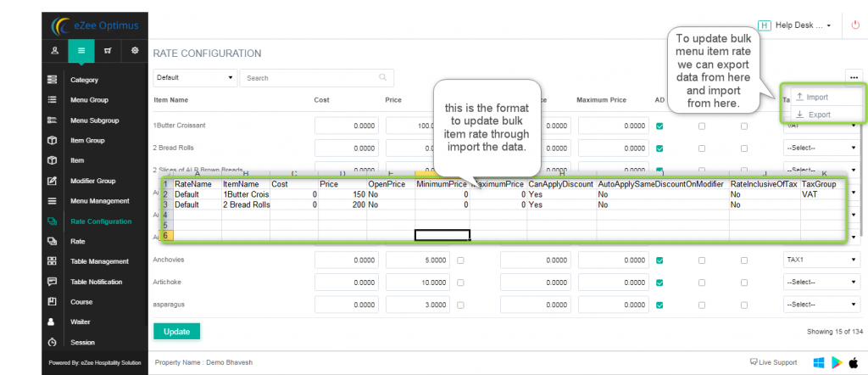Select Rate Configuration in the sidebar
The height and width of the screenshot is (375, 868).
[x=101, y=221]
